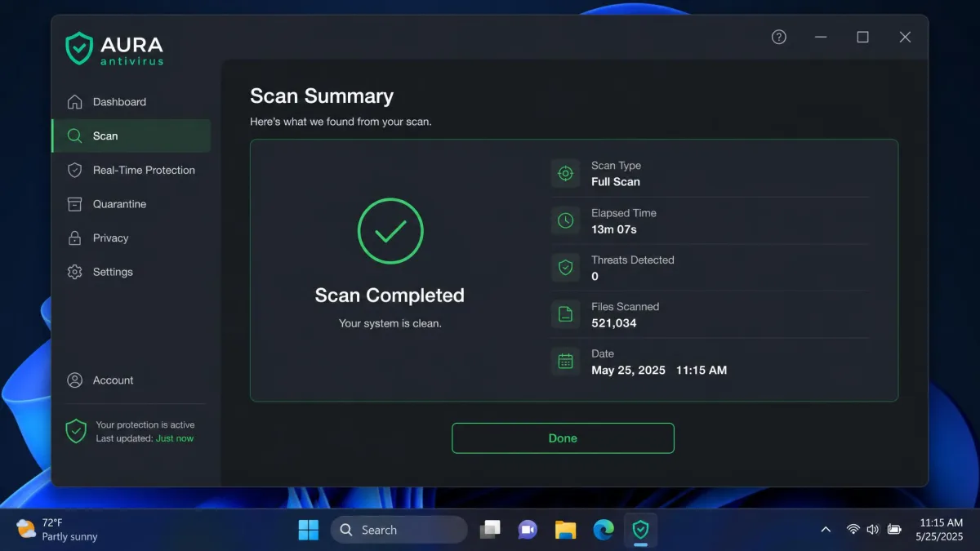
Task: Click the Dashboard home icon
Action: 74,102
